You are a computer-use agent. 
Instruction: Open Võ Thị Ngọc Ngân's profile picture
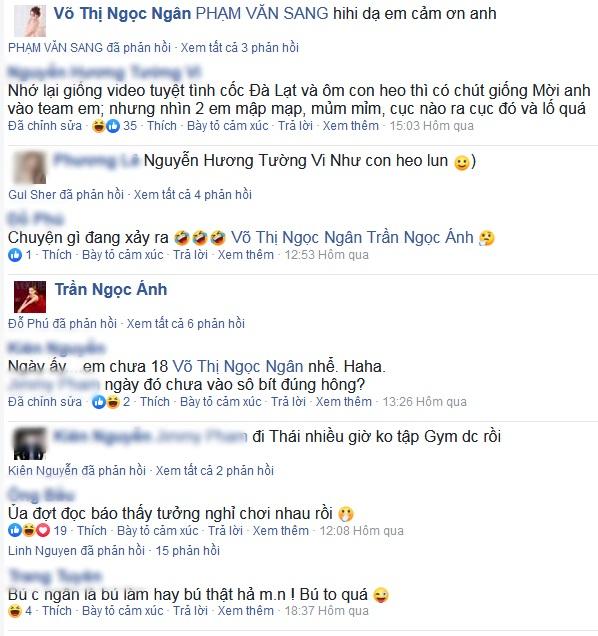[30, 21]
